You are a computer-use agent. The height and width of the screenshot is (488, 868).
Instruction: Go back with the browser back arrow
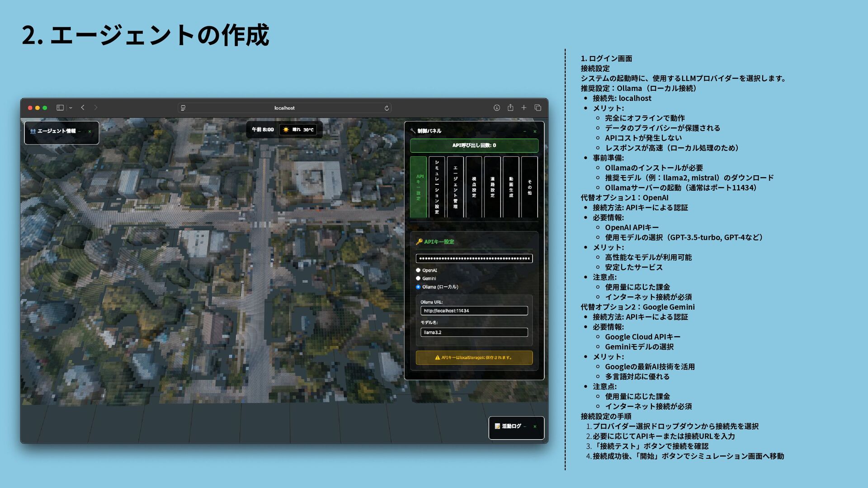(83, 108)
